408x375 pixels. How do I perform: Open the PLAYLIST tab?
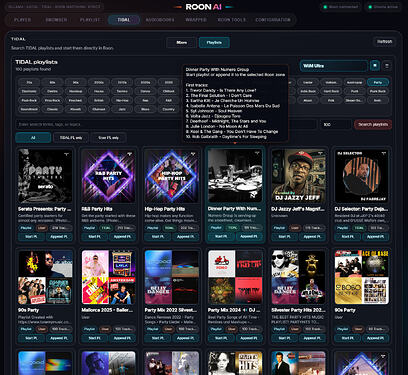point(90,20)
